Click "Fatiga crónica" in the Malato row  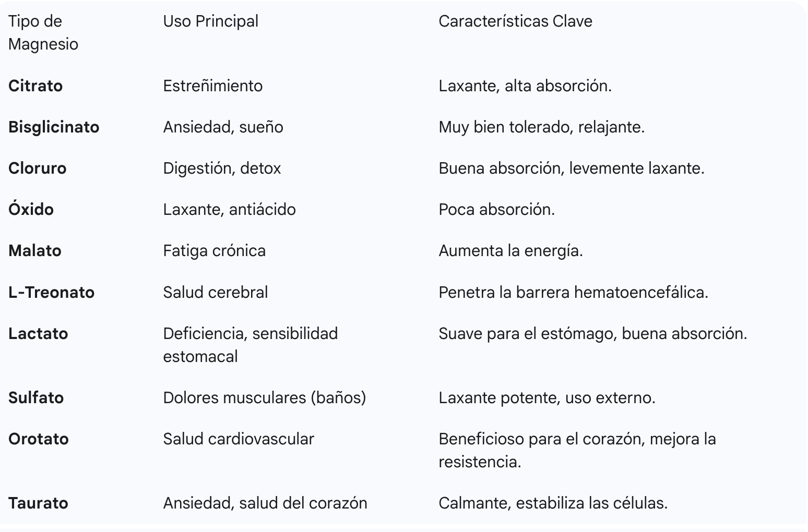click(x=214, y=250)
